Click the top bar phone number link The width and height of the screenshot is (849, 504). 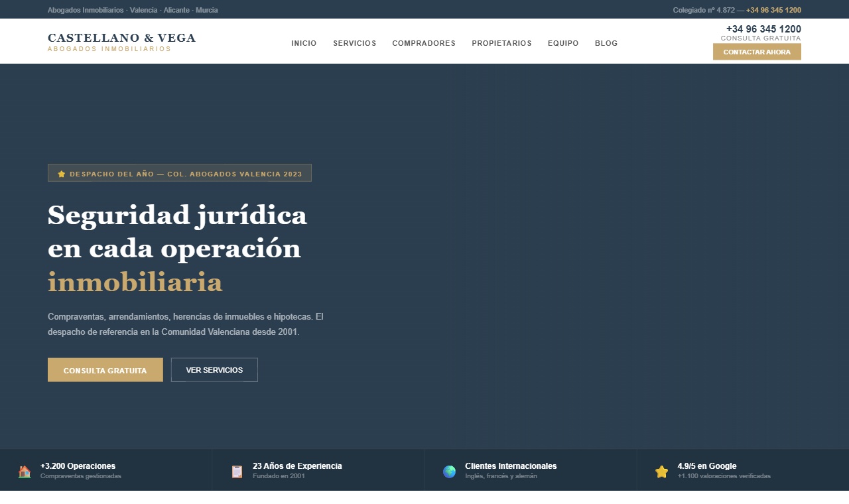pos(773,10)
